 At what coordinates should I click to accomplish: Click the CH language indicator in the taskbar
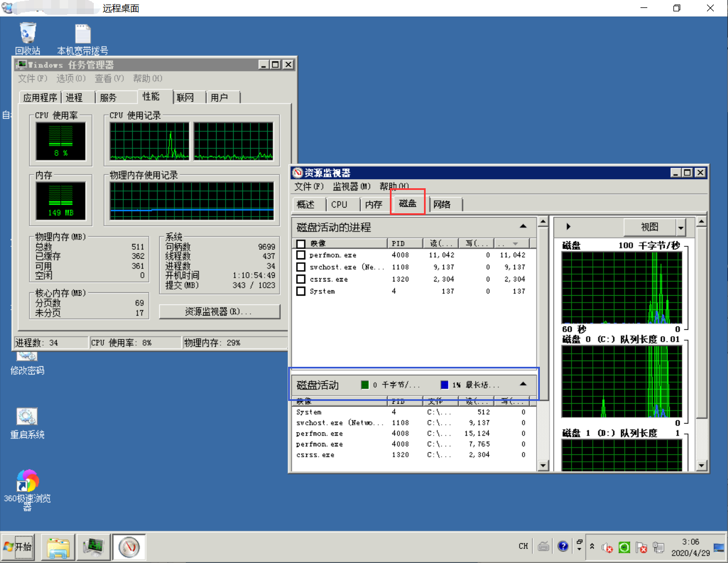click(523, 547)
